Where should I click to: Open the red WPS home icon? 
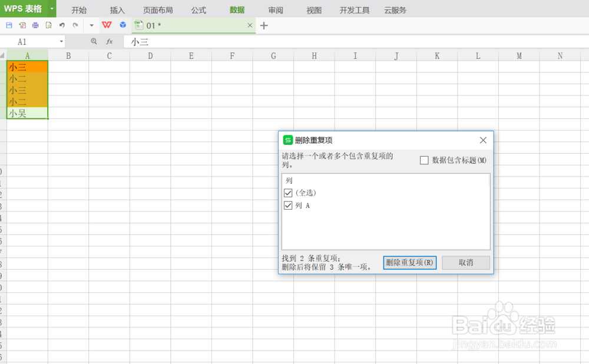tap(107, 25)
